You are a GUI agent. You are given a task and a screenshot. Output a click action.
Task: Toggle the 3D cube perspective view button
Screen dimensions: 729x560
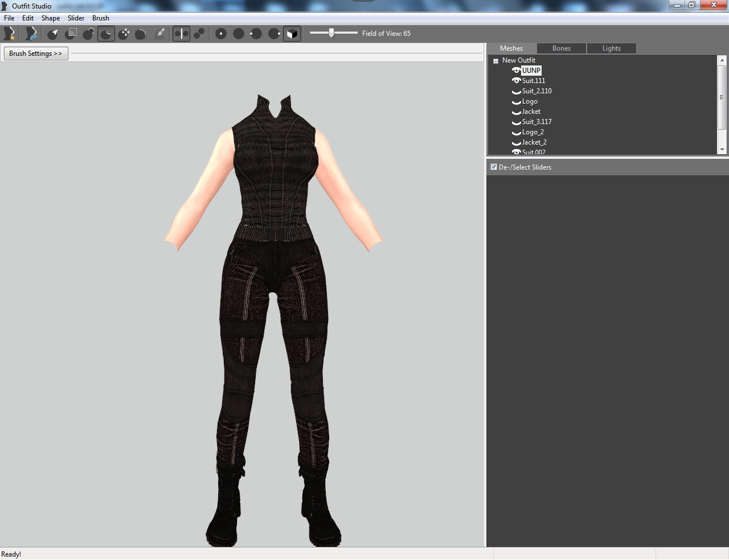(x=292, y=34)
